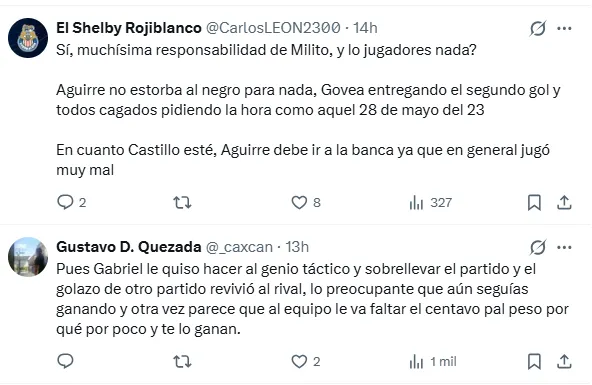Bookmark El Shelby Rojiblanco's tweet

(x=534, y=203)
